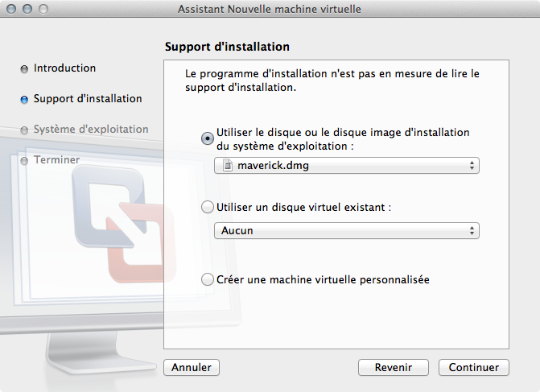This screenshot has width=540, height=392.
Task: Click the Système d'exploitation sidebar step label
Action: 91,129
